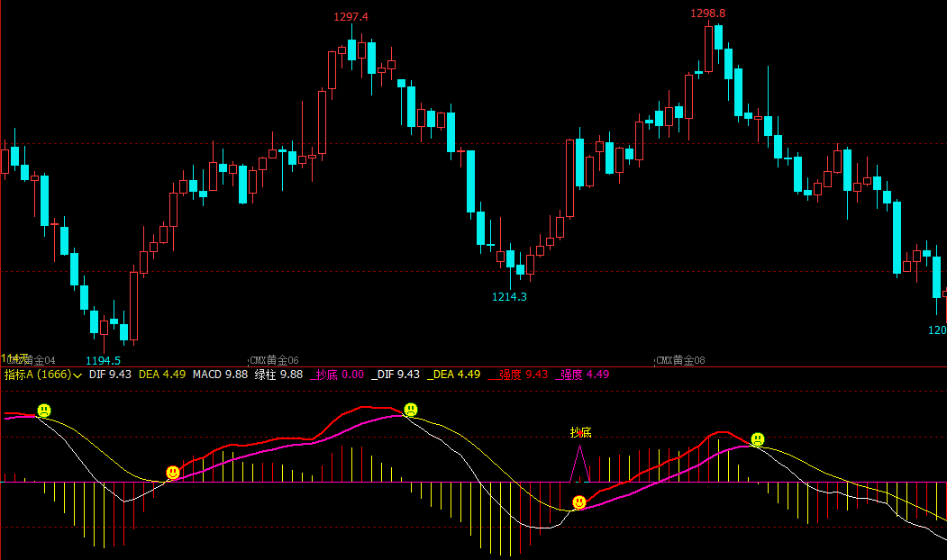Click the CMX黄金06 date axis label
This screenshot has width=947, height=560.
[x=275, y=360]
